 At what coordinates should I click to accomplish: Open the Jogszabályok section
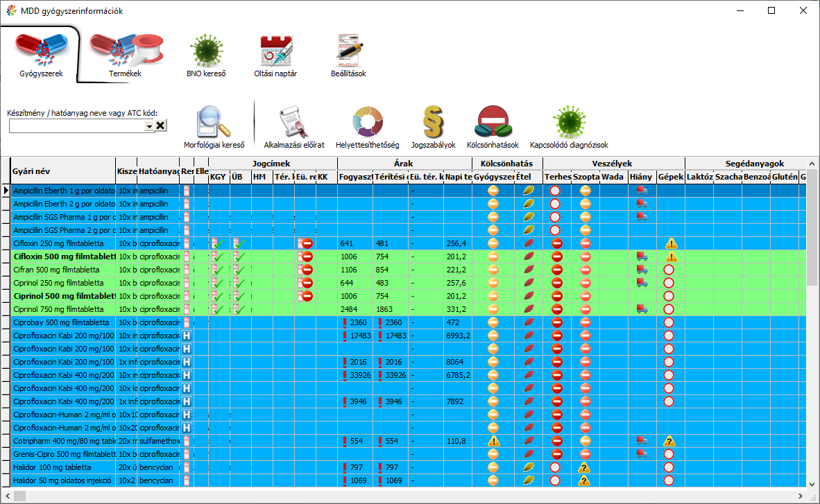[x=433, y=127]
